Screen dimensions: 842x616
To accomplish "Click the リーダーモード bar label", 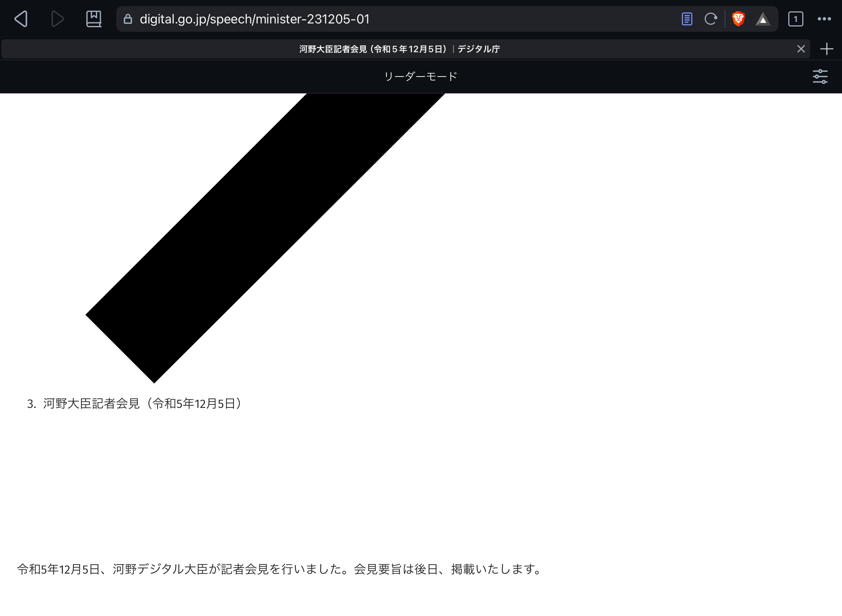I will pyautogui.click(x=421, y=76).
